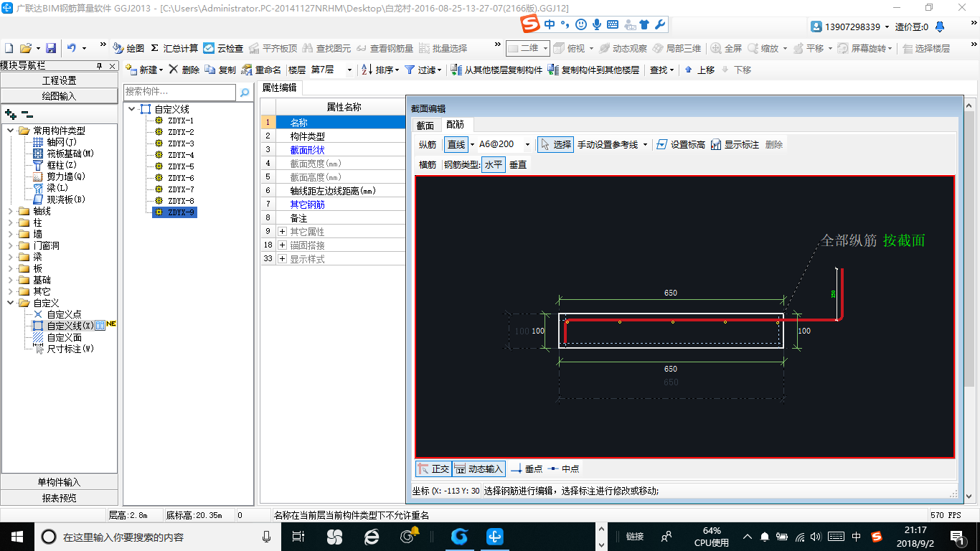Select 属性编辑 tab
Screen dimensions: 980x551
(x=279, y=87)
